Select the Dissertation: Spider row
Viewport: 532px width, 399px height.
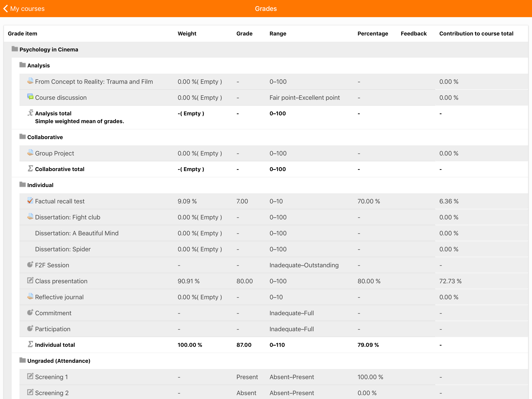coord(274,249)
